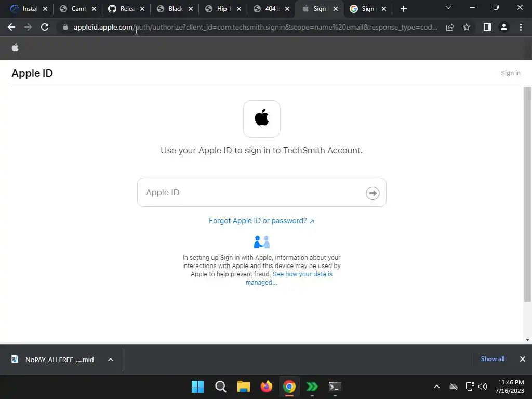The width and height of the screenshot is (532, 399).
Task: Show hidden system tray icons
Action: point(437,387)
